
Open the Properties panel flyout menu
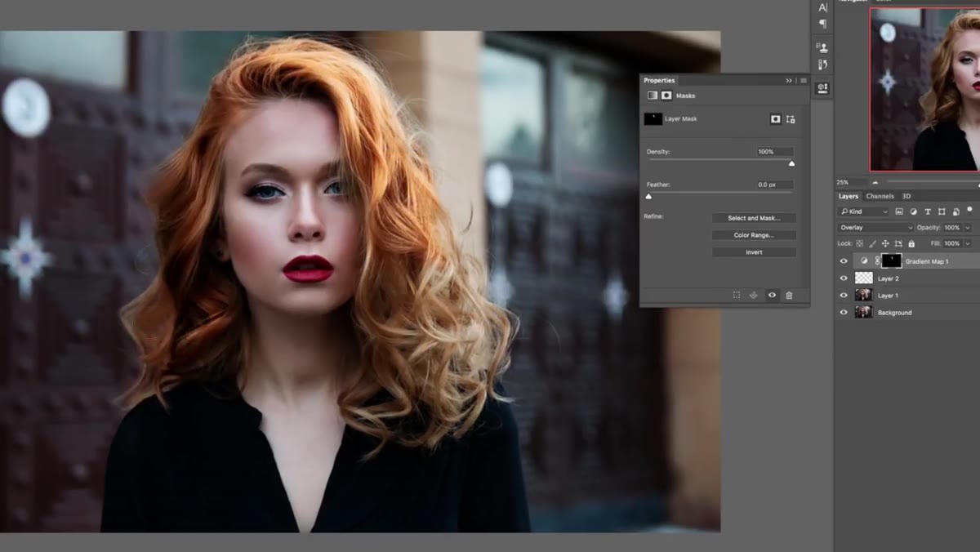coord(804,81)
